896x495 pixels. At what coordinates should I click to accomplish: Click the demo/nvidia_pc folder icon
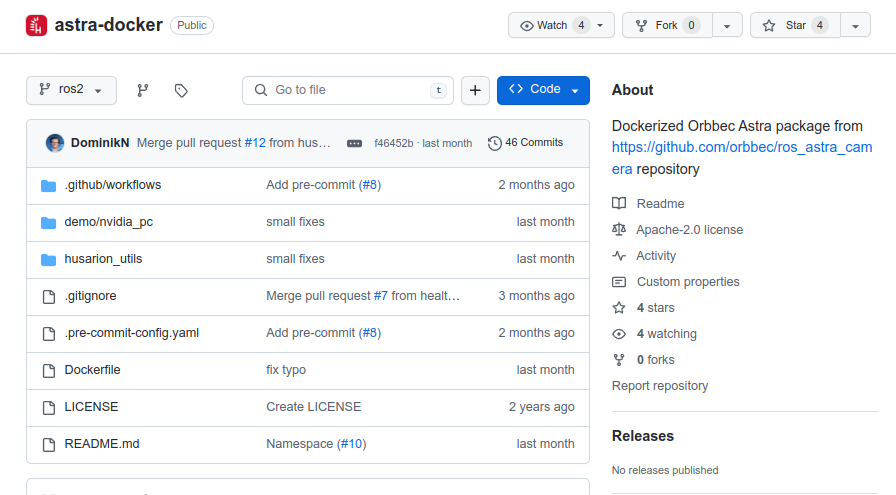click(49, 222)
